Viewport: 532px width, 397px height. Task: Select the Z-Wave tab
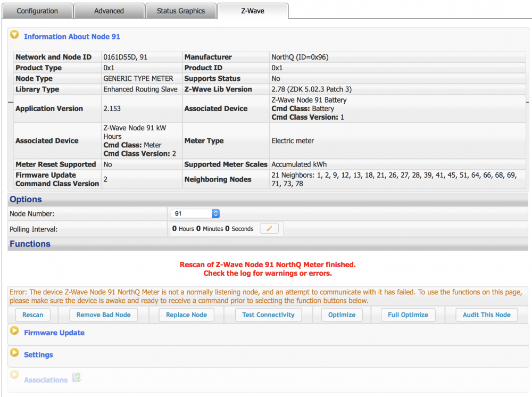tap(253, 11)
